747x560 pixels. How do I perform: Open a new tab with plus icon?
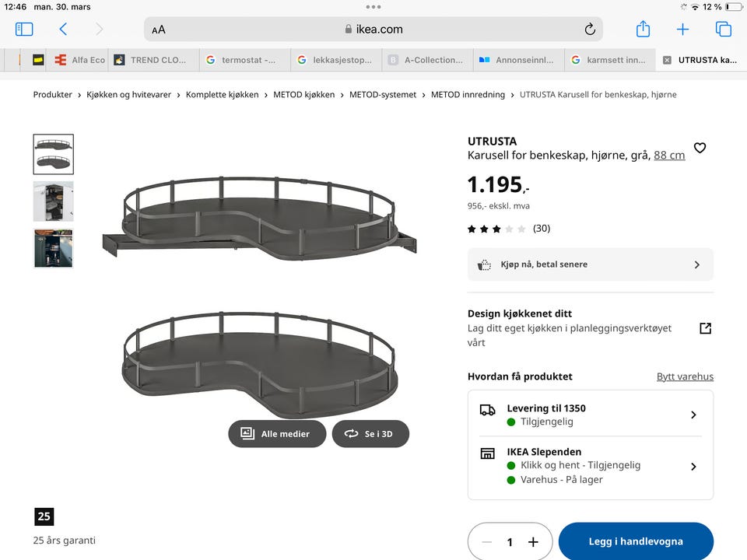(682, 30)
